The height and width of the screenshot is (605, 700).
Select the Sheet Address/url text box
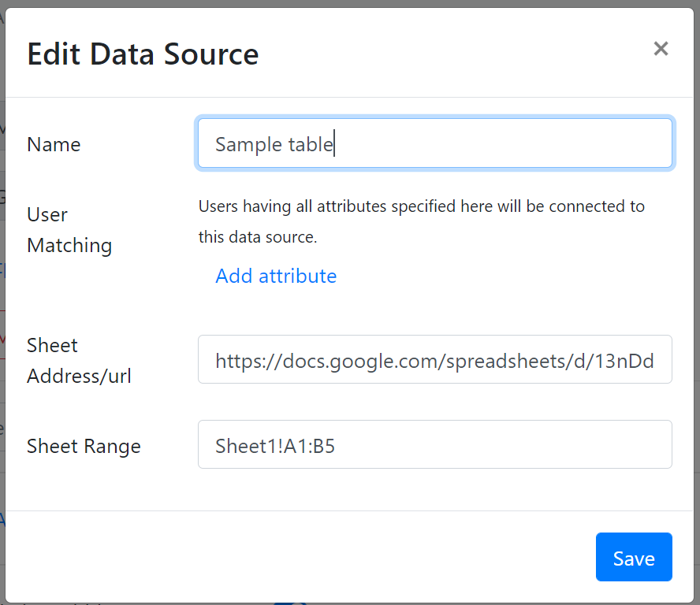(435, 359)
